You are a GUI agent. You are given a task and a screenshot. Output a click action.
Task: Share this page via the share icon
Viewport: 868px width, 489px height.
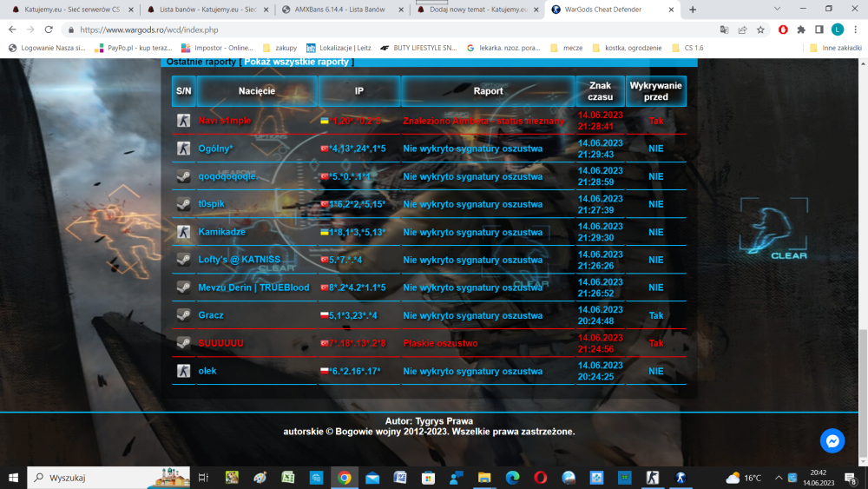pos(742,30)
